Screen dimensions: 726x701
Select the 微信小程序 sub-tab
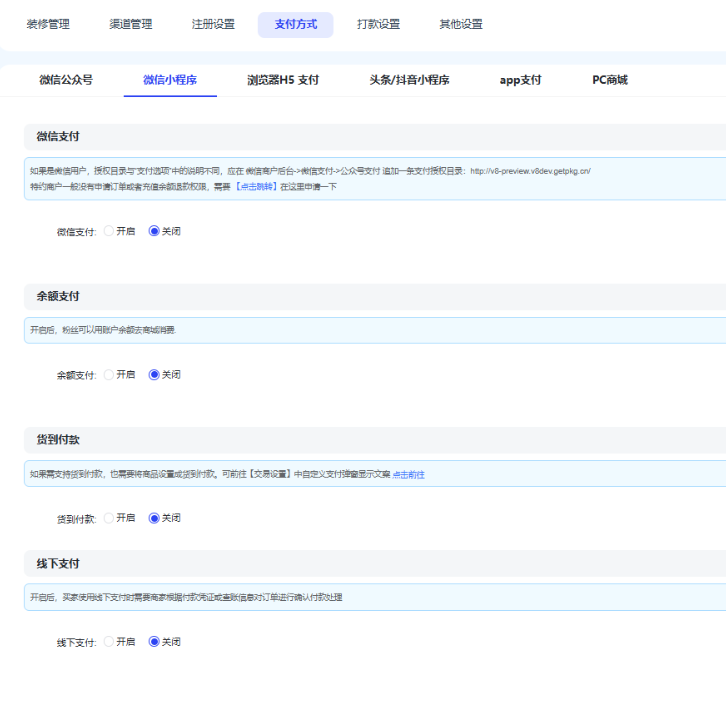[x=170, y=80]
